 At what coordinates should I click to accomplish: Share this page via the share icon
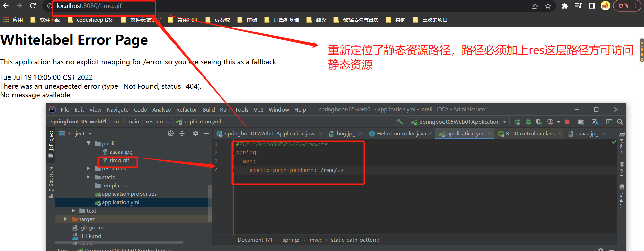(x=535, y=6)
